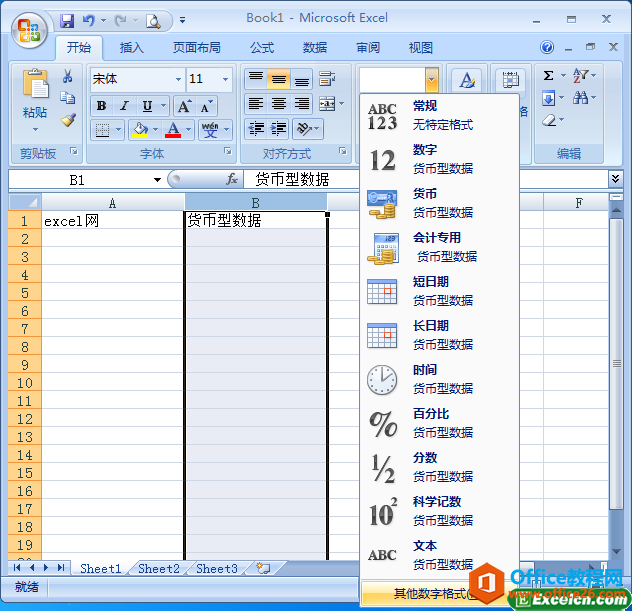Paste using the clipboard icon

(35, 83)
